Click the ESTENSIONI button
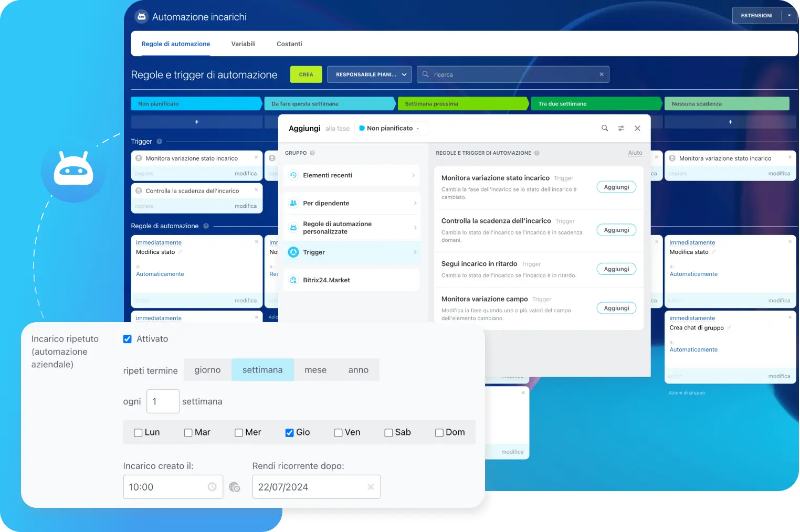This screenshot has width=800, height=532. coord(756,16)
